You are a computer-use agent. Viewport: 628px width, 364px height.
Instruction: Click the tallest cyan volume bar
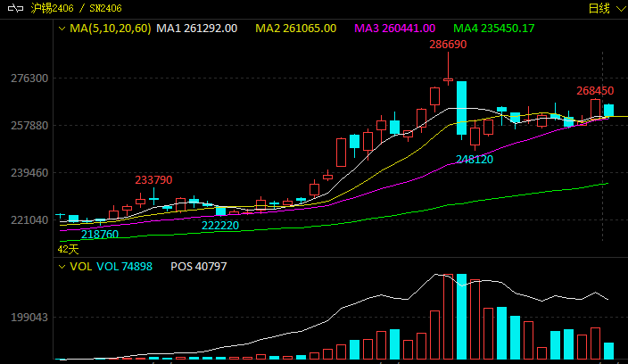point(461,317)
